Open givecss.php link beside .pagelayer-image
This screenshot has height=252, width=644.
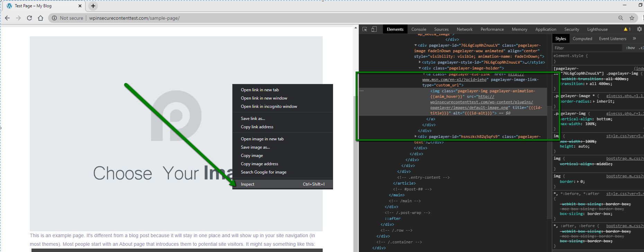click(x=625, y=96)
